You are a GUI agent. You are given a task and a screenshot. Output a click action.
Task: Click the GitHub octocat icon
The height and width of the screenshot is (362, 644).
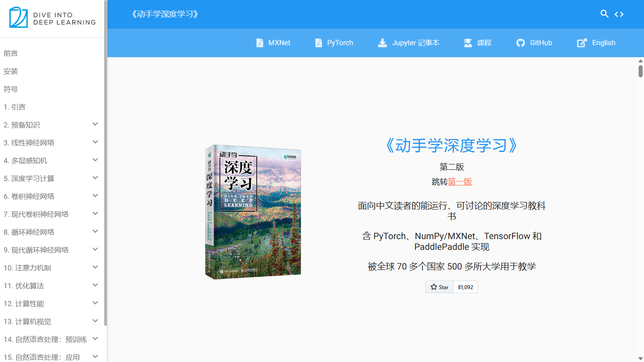(521, 43)
